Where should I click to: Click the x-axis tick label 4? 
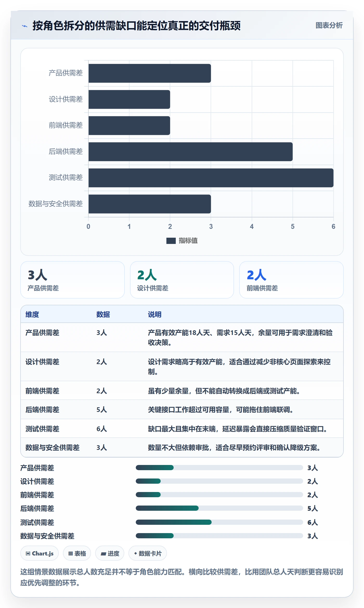point(252,227)
